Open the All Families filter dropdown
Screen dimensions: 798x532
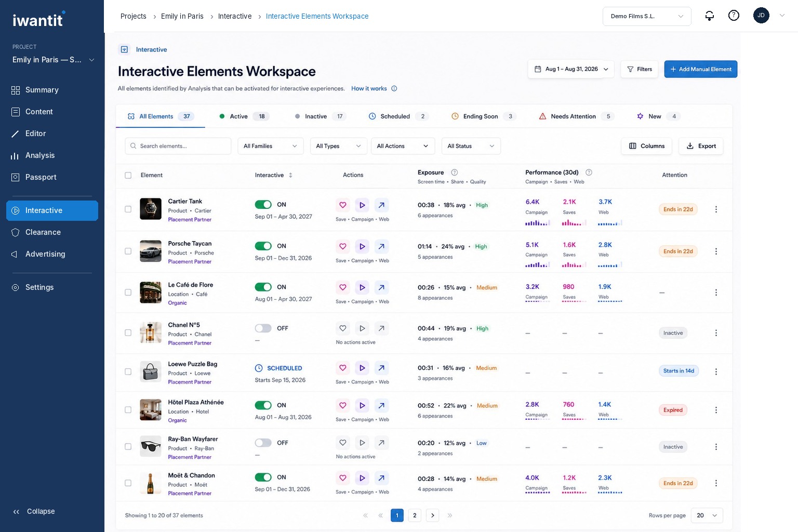tap(271, 146)
